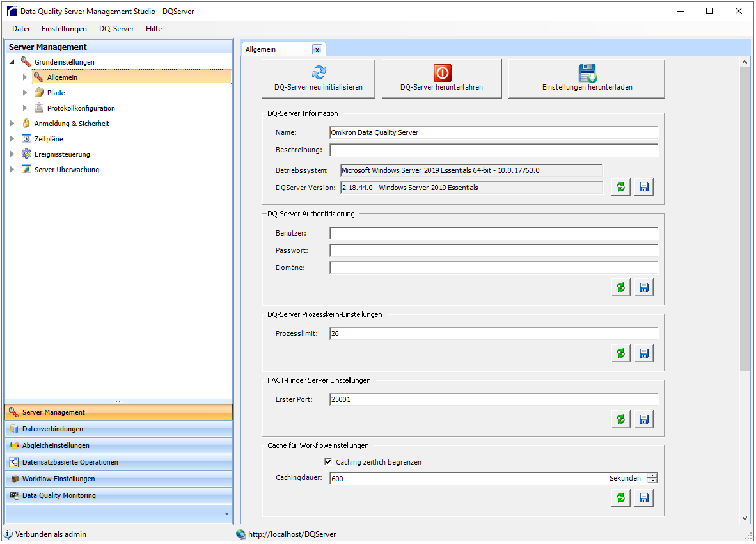The height and width of the screenshot is (544, 756).
Task: Click the scrollbar down arrow
Action: pyautogui.click(x=745, y=518)
